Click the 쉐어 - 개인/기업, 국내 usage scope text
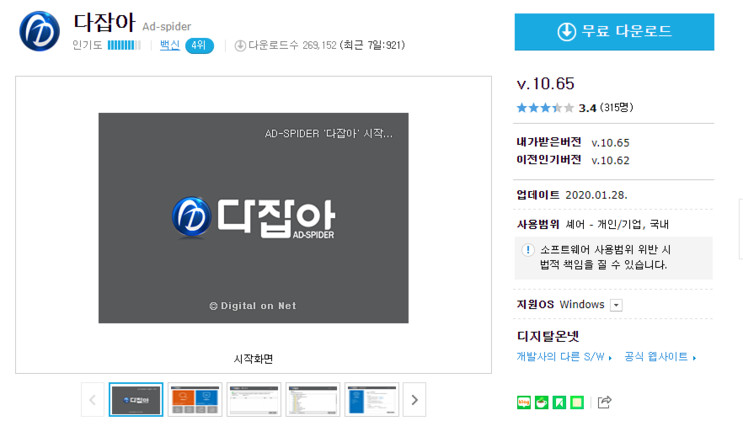This screenshot has width=743, height=437. [617, 224]
